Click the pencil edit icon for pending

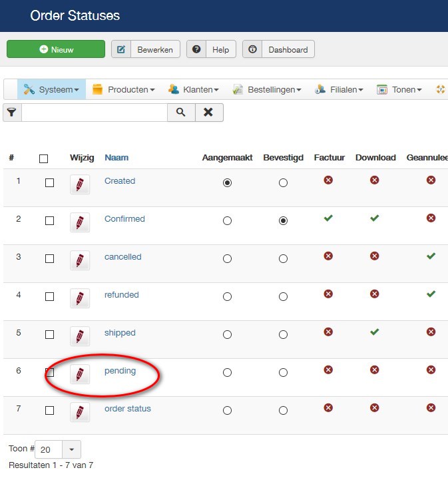click(x=80, y=374)
